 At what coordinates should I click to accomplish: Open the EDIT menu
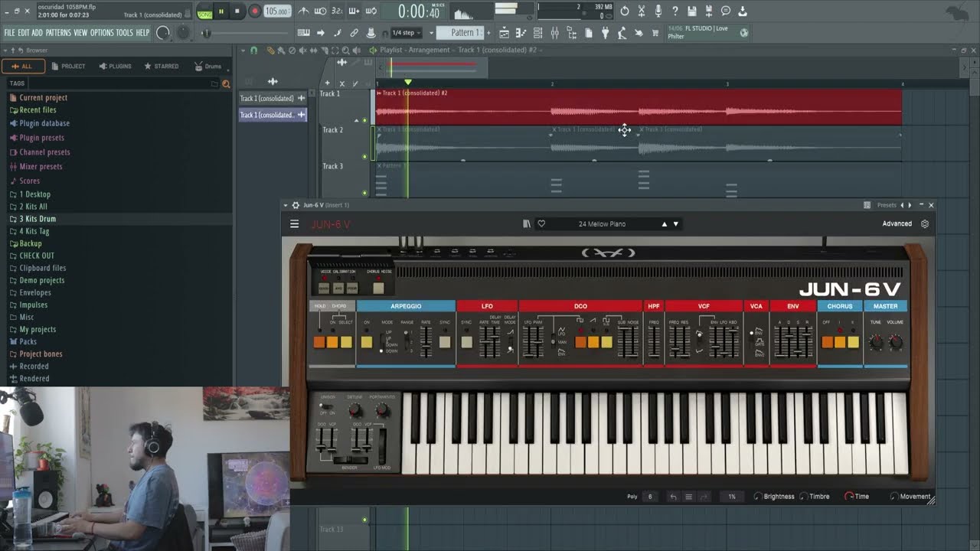[x=24, y=33]
